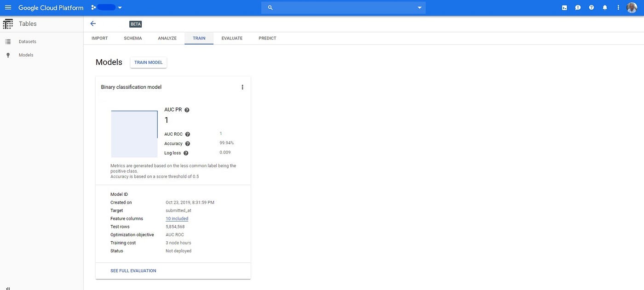Viewport: 644px width, 290px height.
Task: Select the Models icon in left sidebar
Action: click(x=7, y=54)
